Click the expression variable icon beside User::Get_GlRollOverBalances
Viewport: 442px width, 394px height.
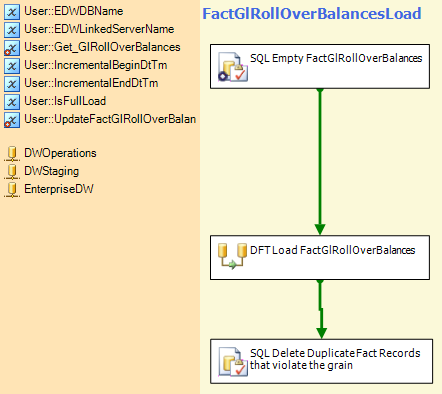[12, 48]
